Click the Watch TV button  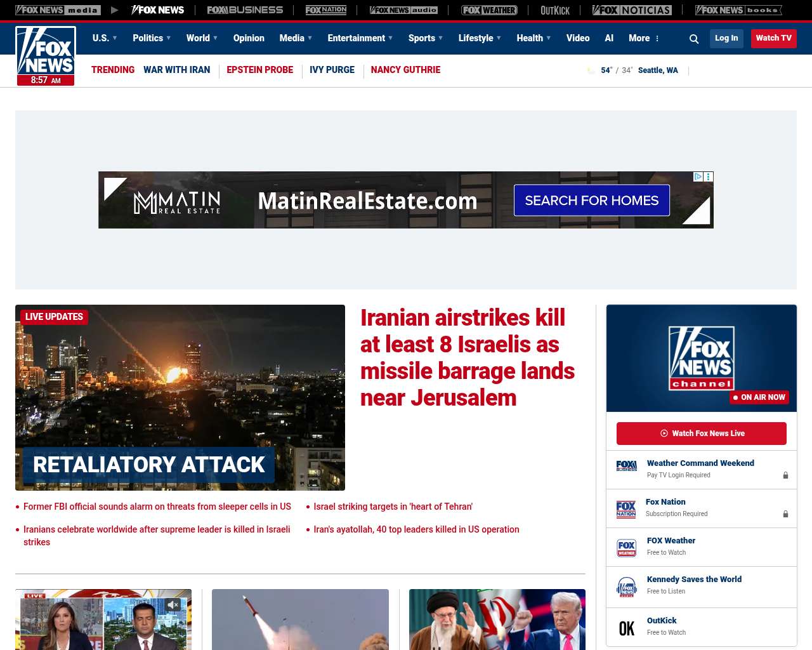click(x=773, y=38)
